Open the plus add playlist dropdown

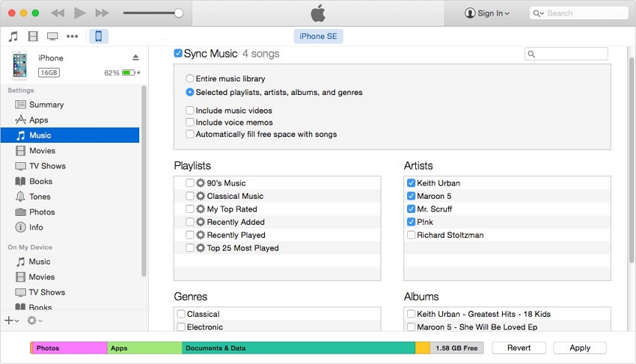click(x=12, y=321)
